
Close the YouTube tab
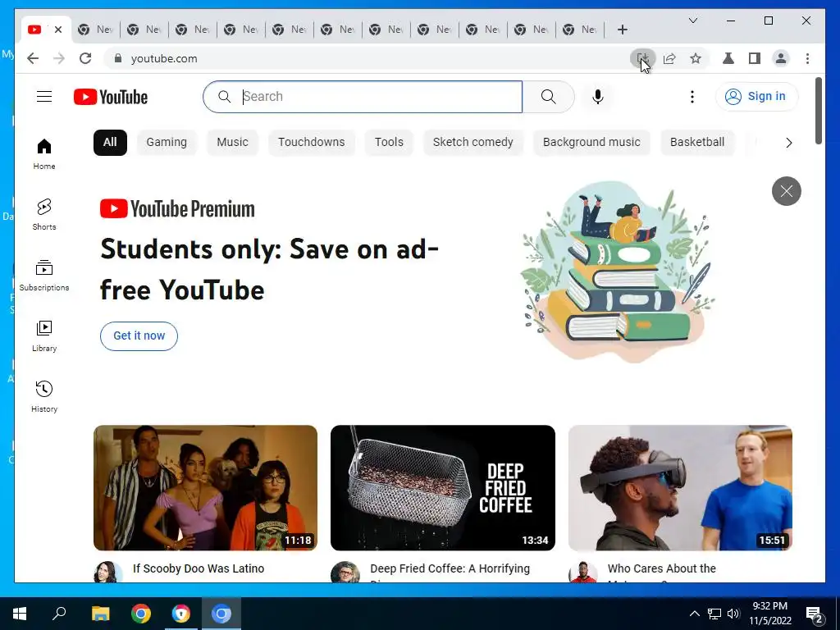58,30
